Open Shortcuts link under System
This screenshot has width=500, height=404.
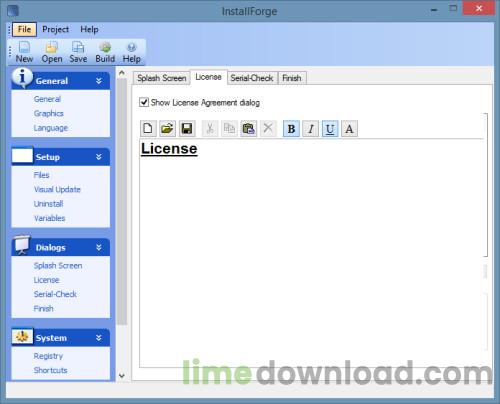pos(50,370)
